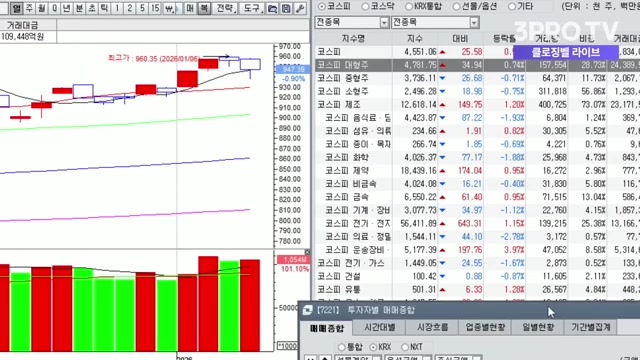Open the 기간별집계 tab
The width and height of the screenshot is (640, 360).
click(x=591, y=327)
